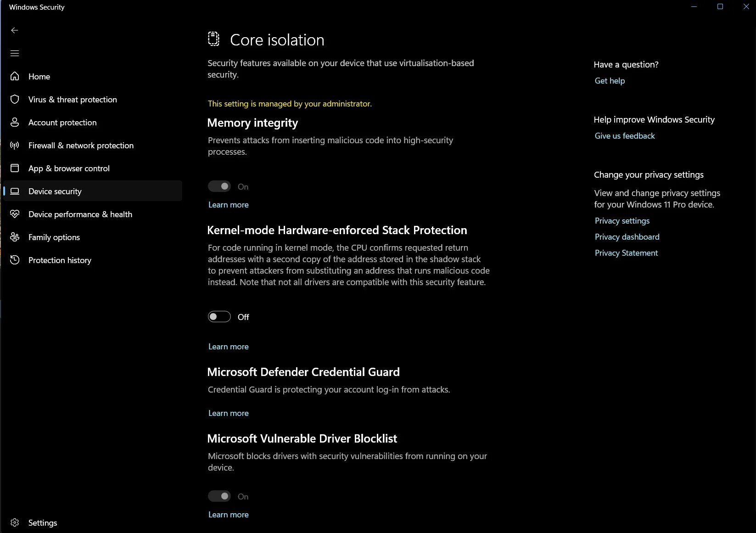This screenshot has height=533, width=756.
Task: Click the Protection history clock icon
Action: pos(15,260)
